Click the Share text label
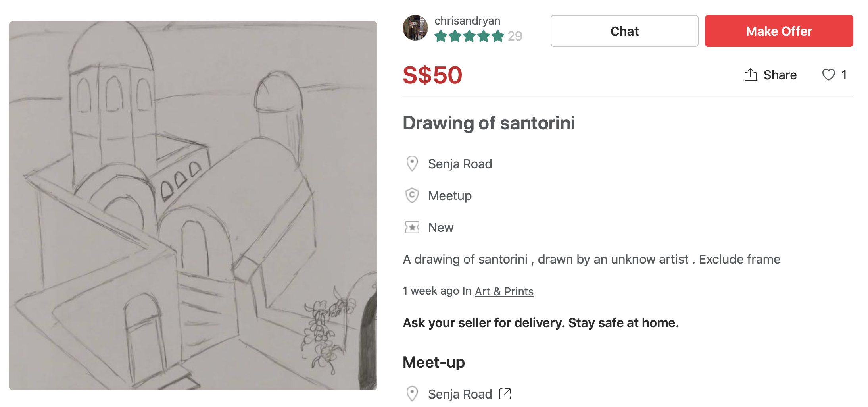868x407 pixels. (780, 75)
